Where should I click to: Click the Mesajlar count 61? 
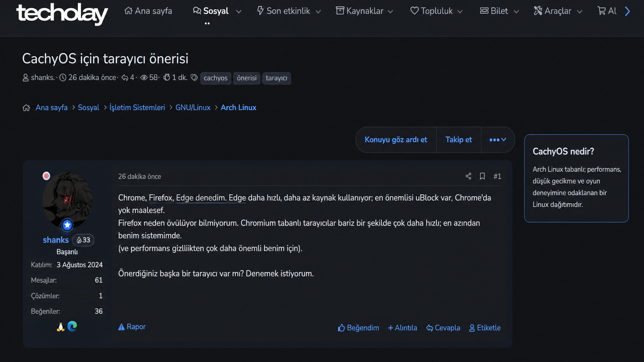tap(99, 280)
